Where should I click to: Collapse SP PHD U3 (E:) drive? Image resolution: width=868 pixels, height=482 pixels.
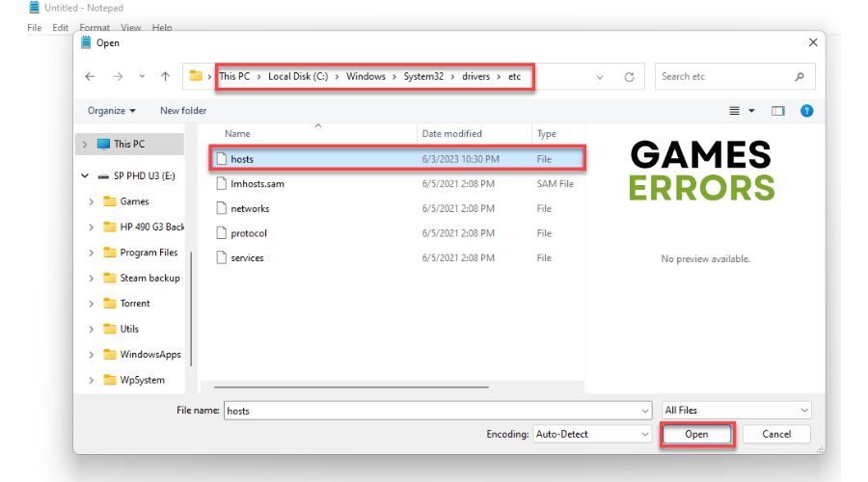[85, 176]
